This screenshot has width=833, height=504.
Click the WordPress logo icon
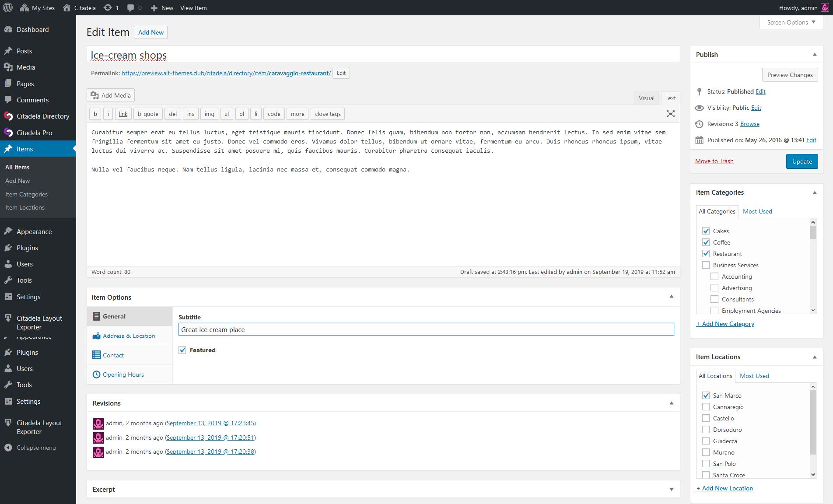click(8, 7)
